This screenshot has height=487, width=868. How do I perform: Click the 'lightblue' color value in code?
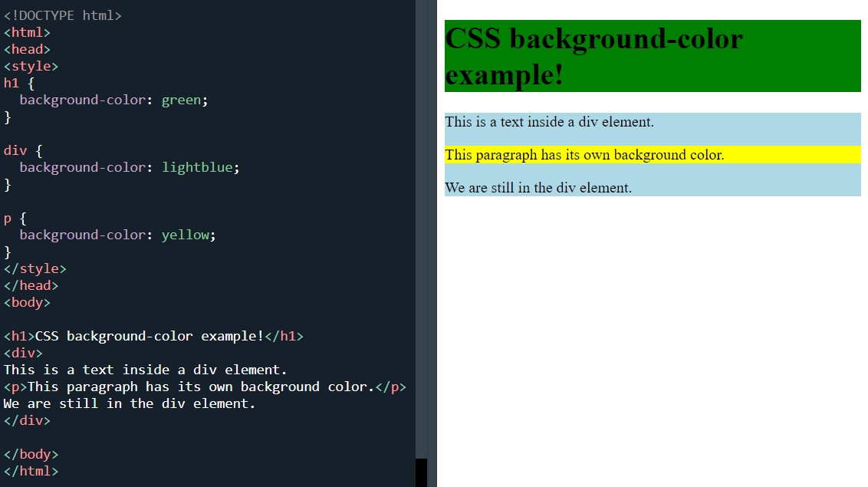[x=197, y=168]
